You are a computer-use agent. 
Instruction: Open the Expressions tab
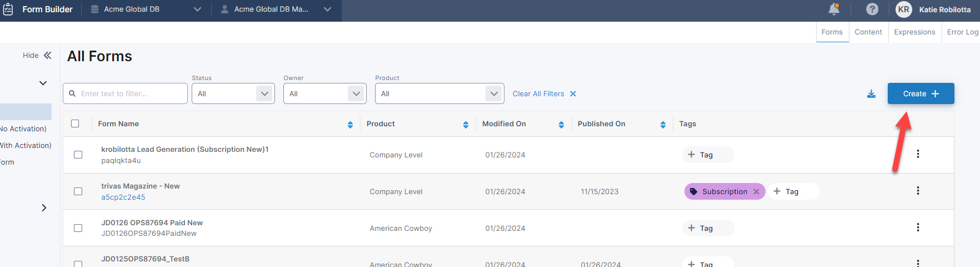(x=914, y=32)
